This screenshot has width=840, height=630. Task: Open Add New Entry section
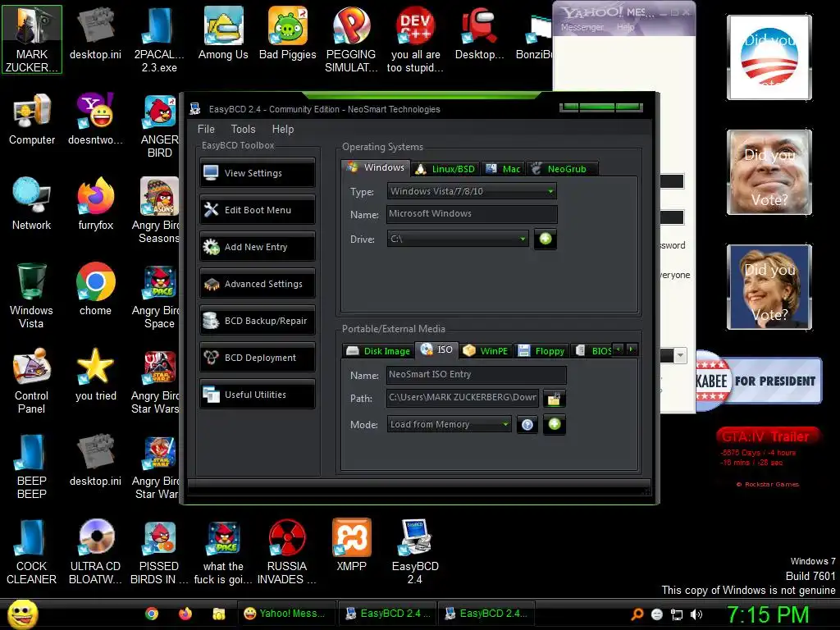coord(257,247)
